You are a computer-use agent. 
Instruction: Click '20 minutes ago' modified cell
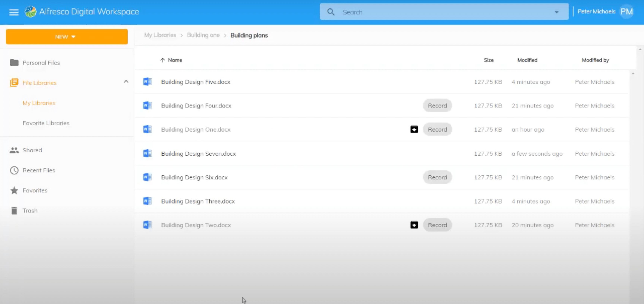(533, 225)
